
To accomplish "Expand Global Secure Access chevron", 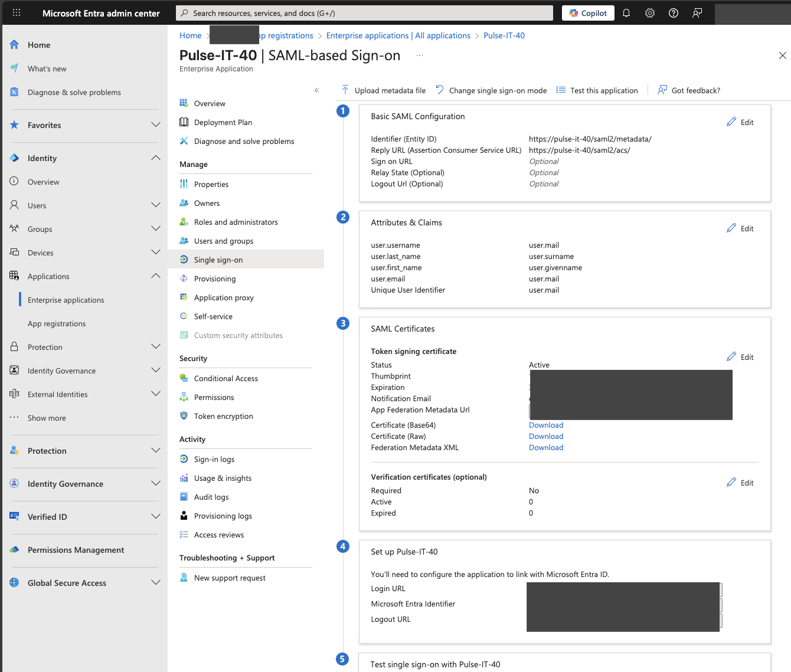I will (x=156, y=583).
